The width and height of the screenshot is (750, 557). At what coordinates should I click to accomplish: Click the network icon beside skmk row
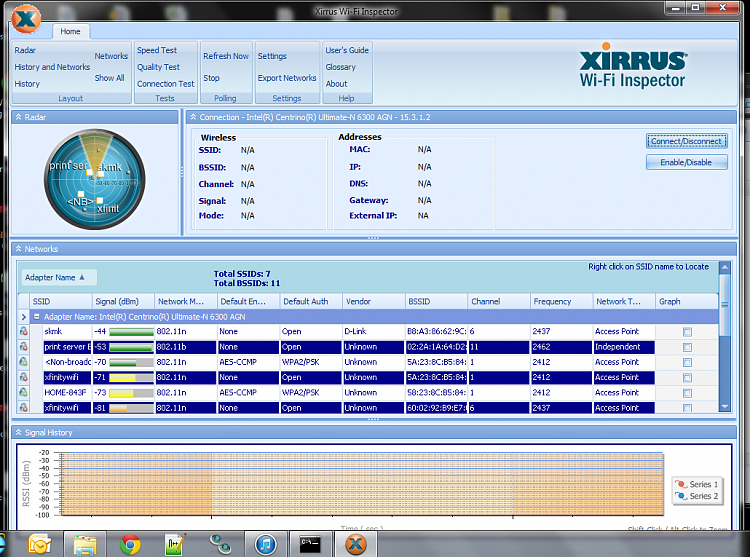pos(23,331)
